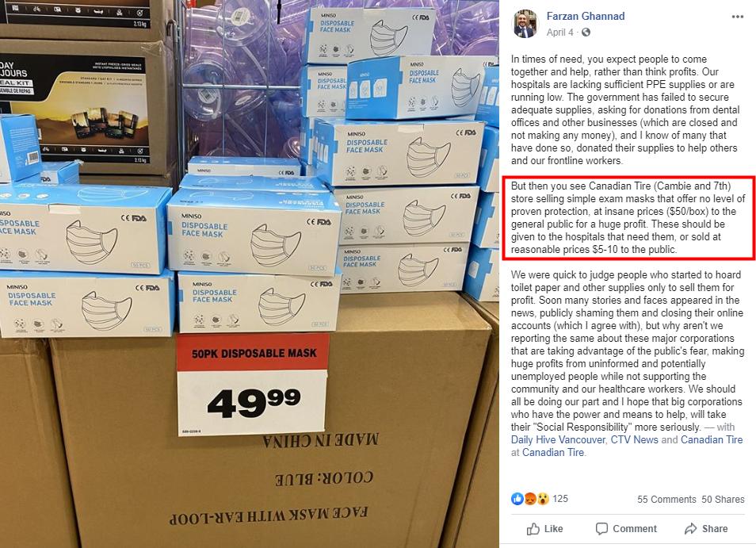This screenshot has width=756, height=548.
Task: Open the 55 Comments link
Action: click(666, 500)
